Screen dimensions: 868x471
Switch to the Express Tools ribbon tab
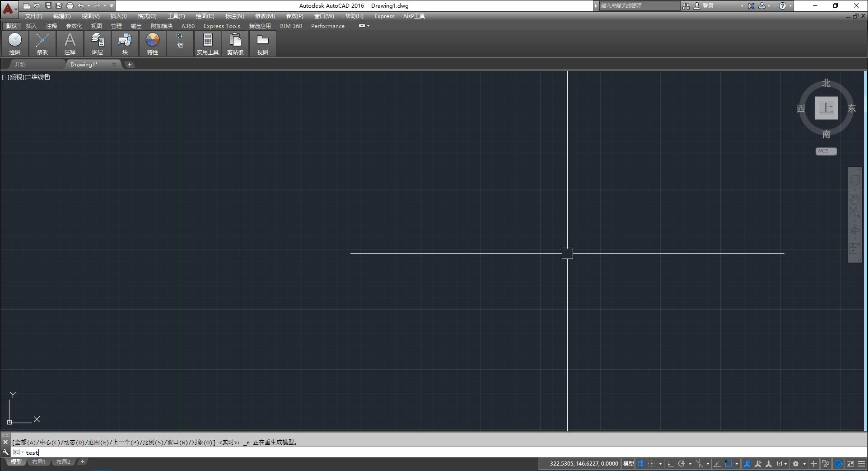[221, 26]
